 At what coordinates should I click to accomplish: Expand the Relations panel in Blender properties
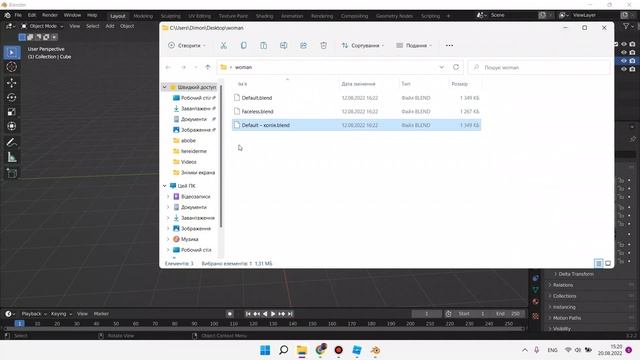[x=563, y=285]
